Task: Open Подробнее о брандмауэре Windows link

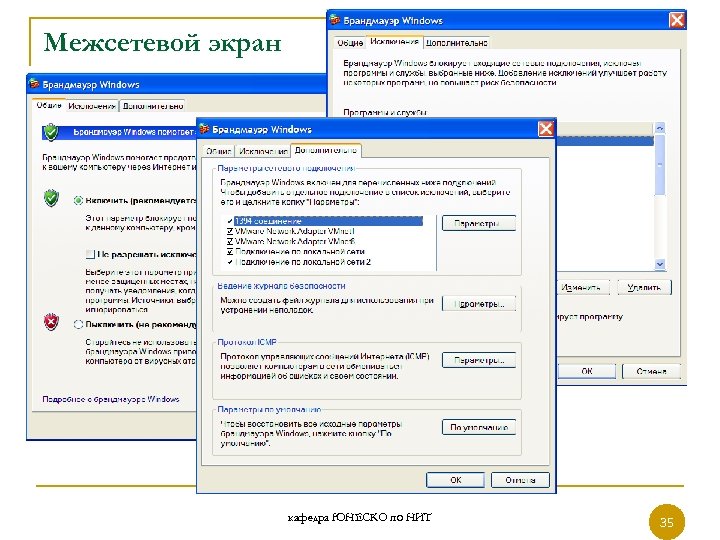Action: (x=111, y=399)
